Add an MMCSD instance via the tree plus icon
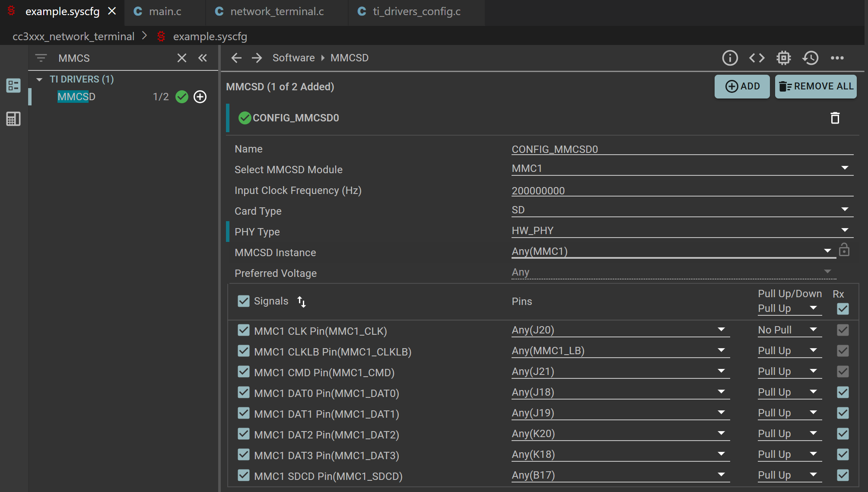This screenshot has height=492, width=868. pos(200,97)
